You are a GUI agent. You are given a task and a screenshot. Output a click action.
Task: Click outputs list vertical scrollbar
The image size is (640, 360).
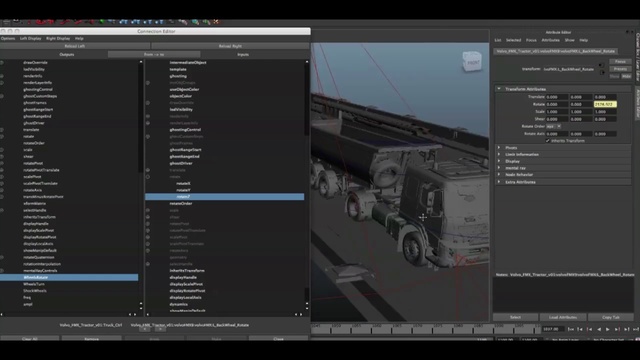pyautogui.click(x=141, y=184)
